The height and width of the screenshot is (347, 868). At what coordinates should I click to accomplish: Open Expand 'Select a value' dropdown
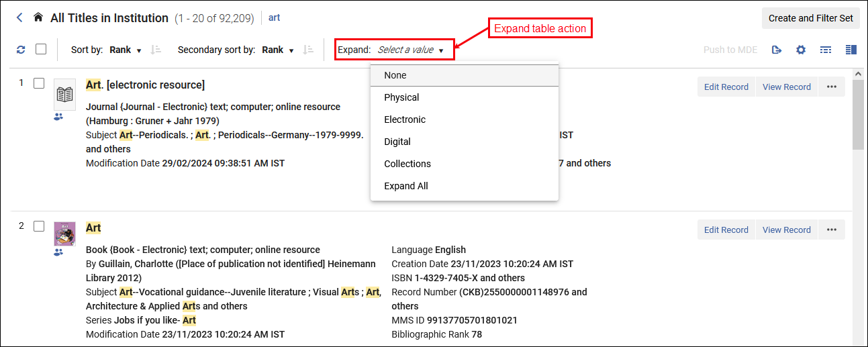(411, 50)
